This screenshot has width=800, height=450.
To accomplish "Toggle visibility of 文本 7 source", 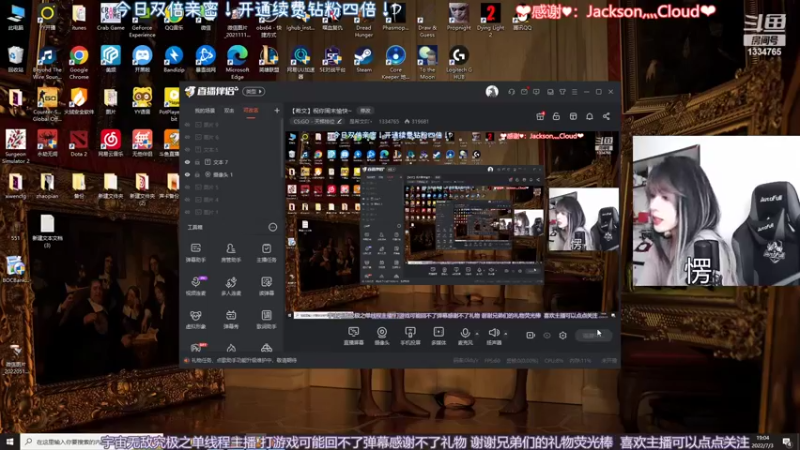I will pos(187,162).
